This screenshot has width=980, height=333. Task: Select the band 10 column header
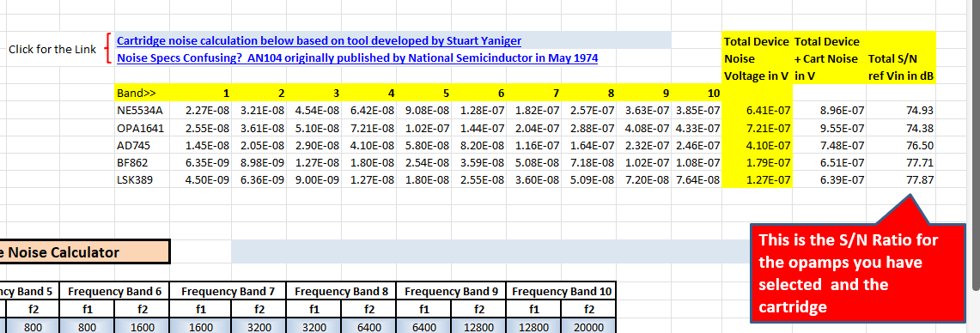(697, 93)
